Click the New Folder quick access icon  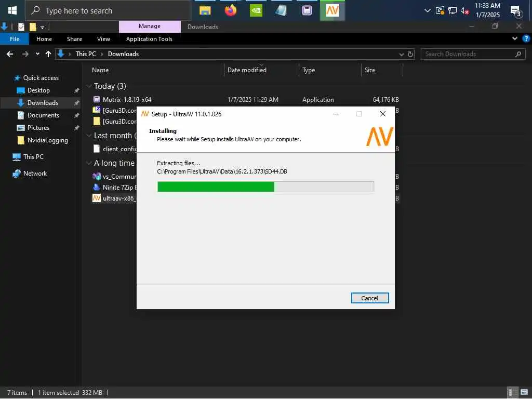click(33, 27)
